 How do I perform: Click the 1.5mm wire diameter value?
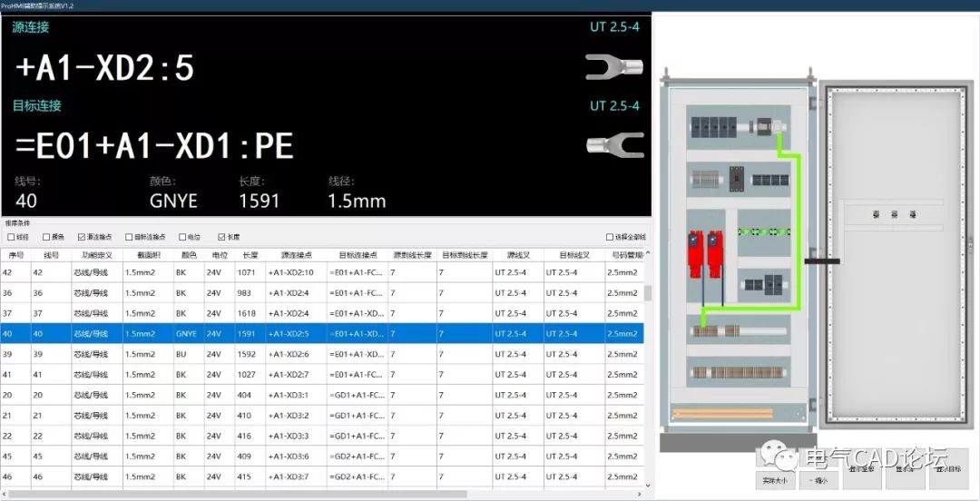tap(357, 201)
